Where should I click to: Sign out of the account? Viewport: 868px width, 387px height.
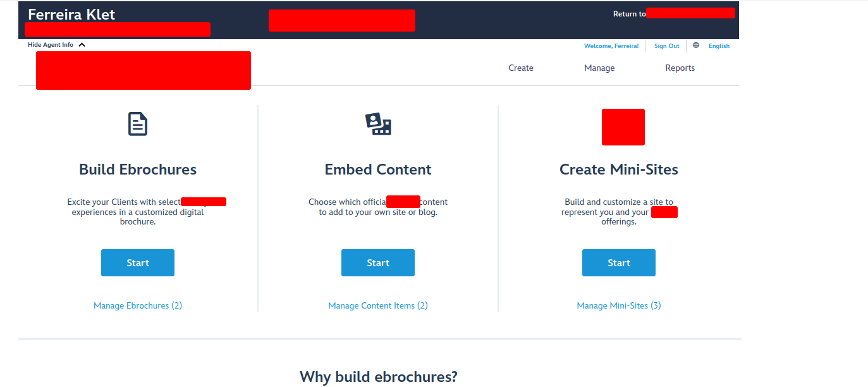click(x=666, y=46)
